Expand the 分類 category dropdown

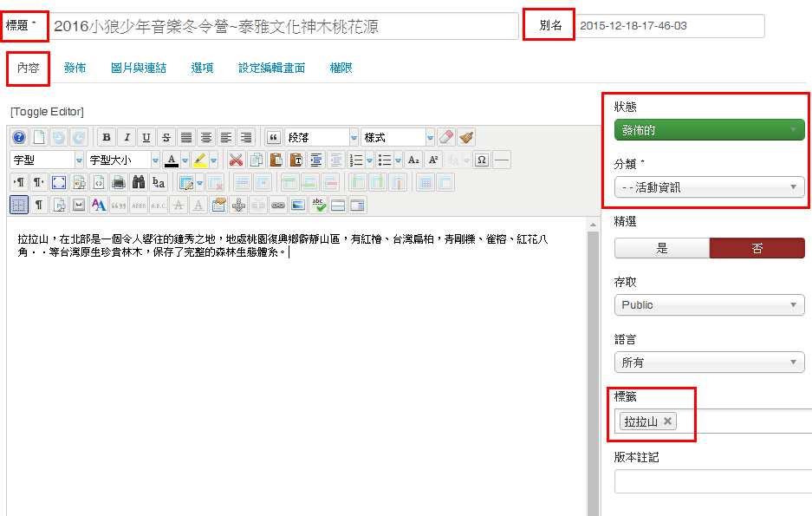(709, 186)
